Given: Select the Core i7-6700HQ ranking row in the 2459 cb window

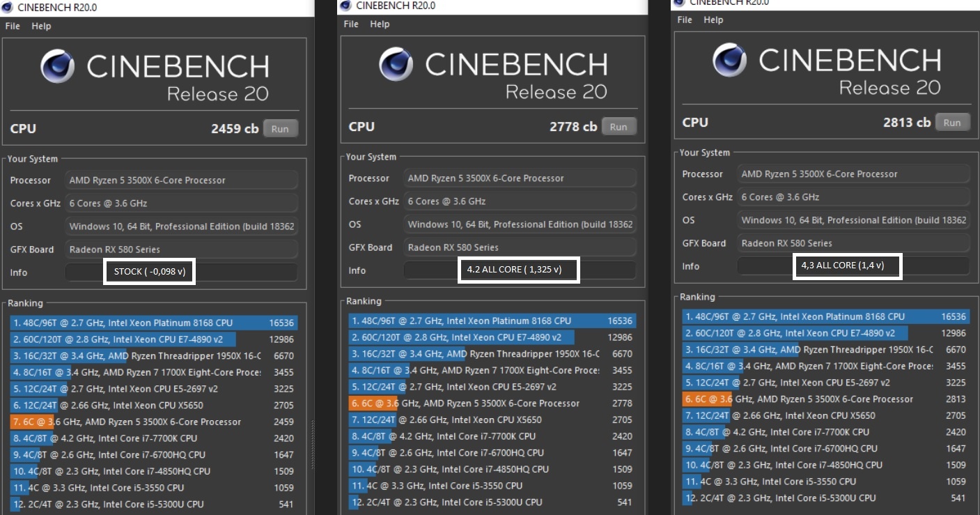Looking at the screenshot, I should (x=153, y=454).
